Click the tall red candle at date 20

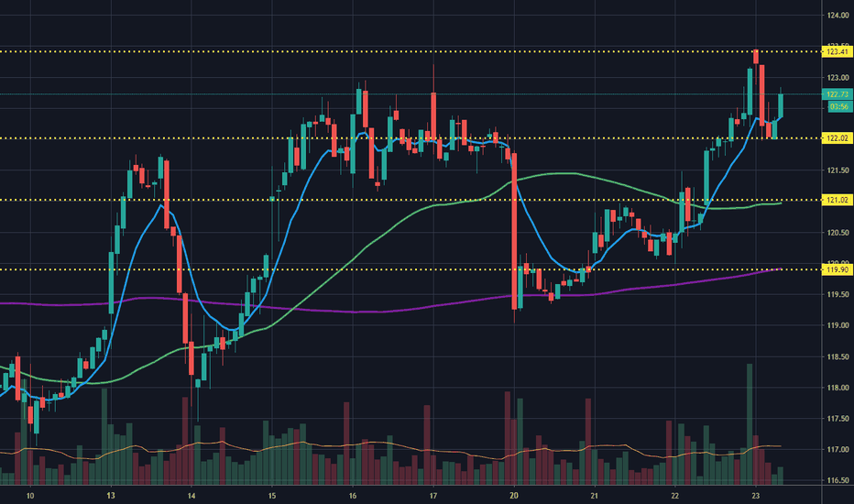(x=514, y=231)
